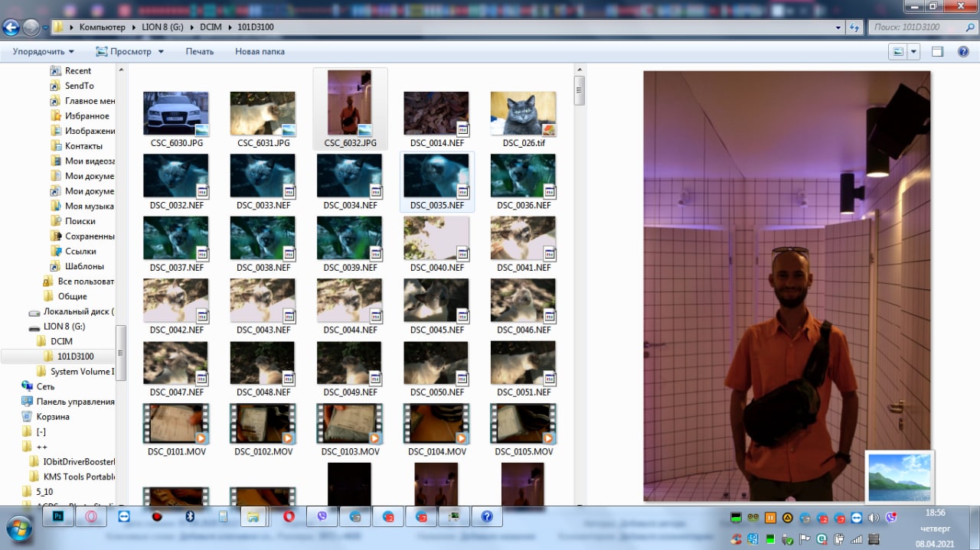Refresh the folder with the refresh icon
This screenshot has width=980, height=550.
854,28
